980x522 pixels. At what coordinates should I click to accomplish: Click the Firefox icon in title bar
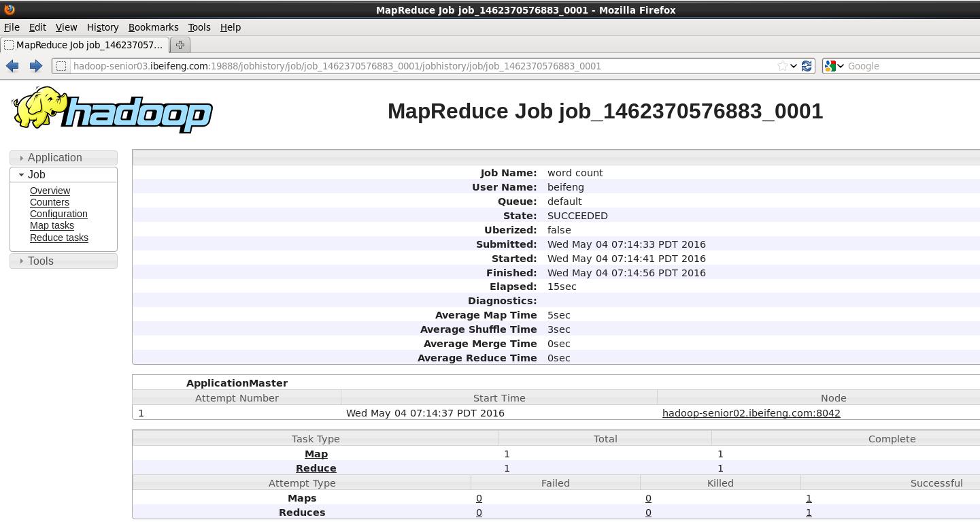9,10
